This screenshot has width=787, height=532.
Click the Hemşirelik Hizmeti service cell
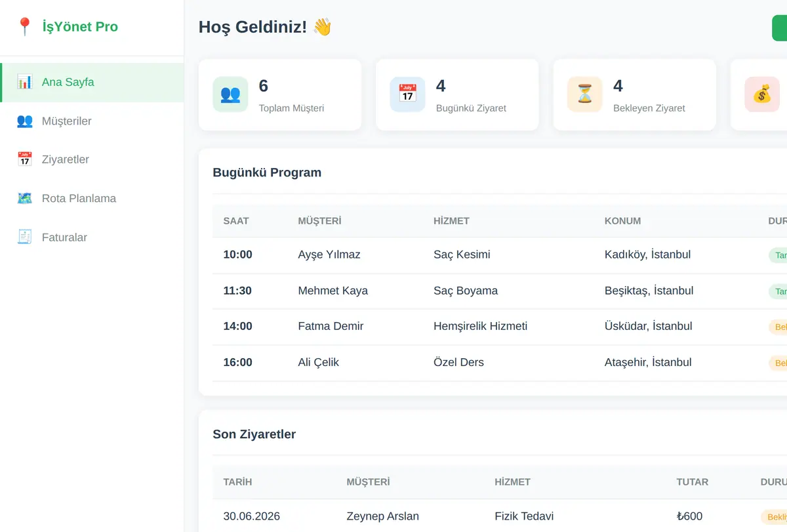pos(480,326)
